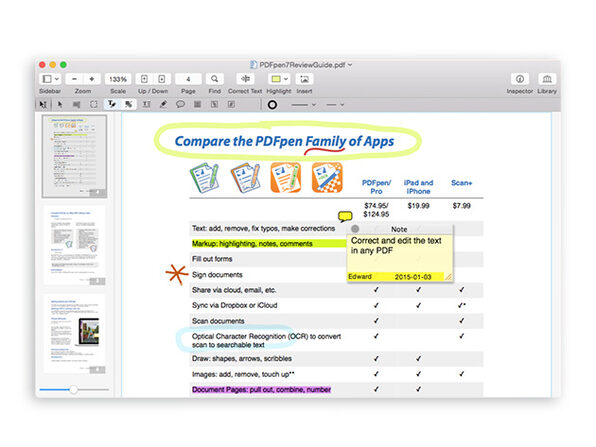
Task: Toggle the highlight text tool beside Select Text
Action: pyautogui.click(x=128, y=104)
